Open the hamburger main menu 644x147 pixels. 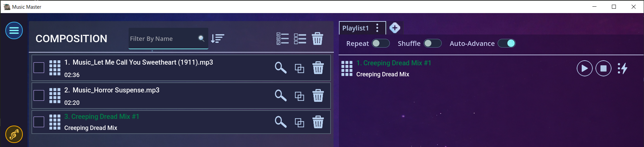[x=14, y=30]
